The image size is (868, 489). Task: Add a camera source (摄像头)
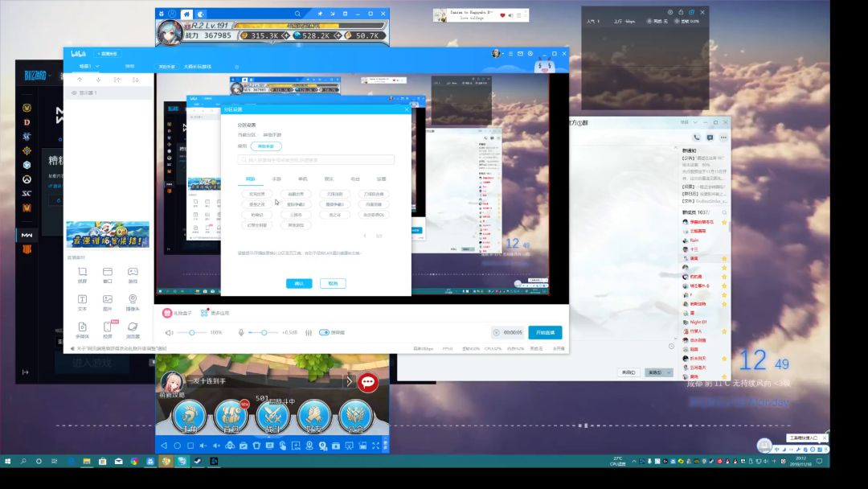pos(133,302)
